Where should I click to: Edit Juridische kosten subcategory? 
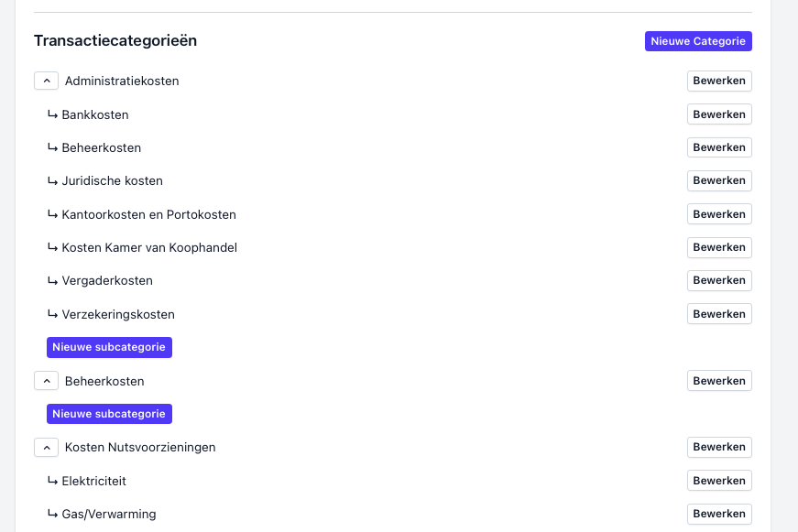click(719, 180)
